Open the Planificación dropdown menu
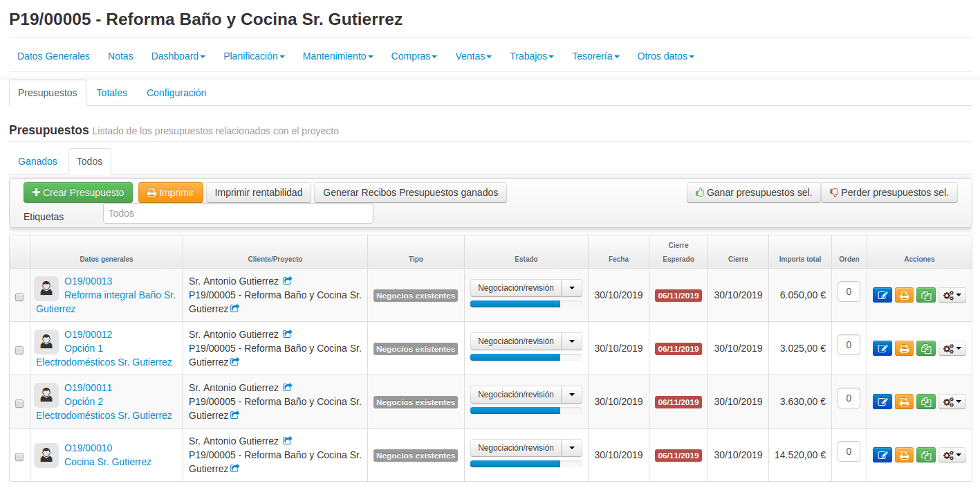 pyautogui.click(x=254, y=56)
